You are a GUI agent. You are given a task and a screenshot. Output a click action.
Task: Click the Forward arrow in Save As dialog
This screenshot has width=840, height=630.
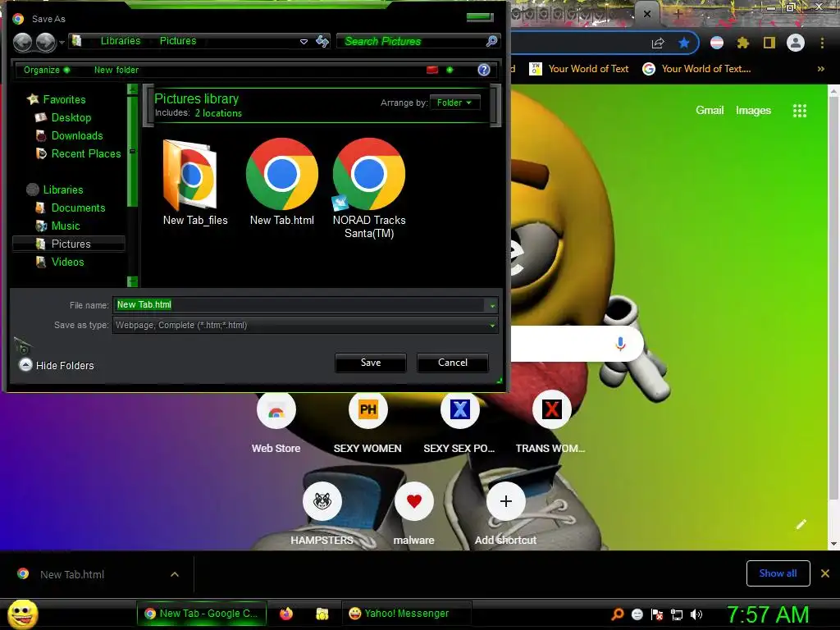(46, 42)
